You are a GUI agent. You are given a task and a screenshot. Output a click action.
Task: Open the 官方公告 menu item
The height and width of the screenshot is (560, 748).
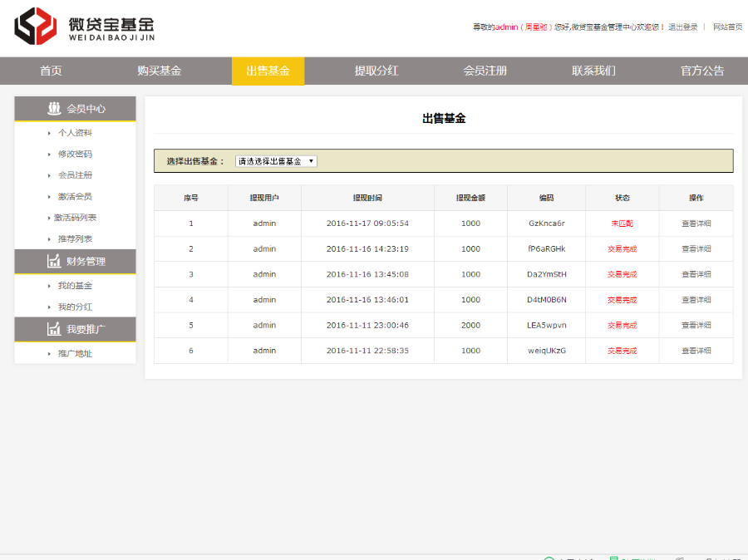pos(701,71)
